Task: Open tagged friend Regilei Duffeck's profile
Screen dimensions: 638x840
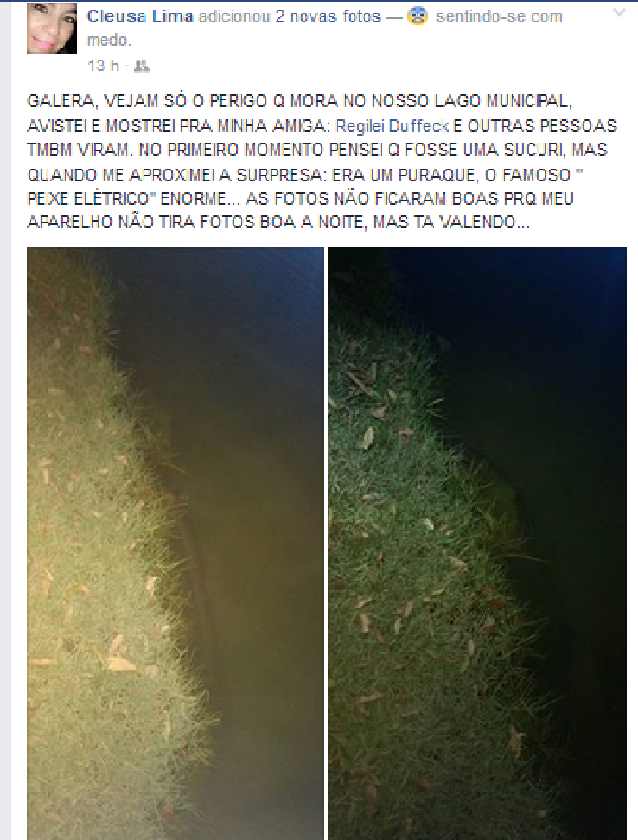Action: [x=392, y=126]
